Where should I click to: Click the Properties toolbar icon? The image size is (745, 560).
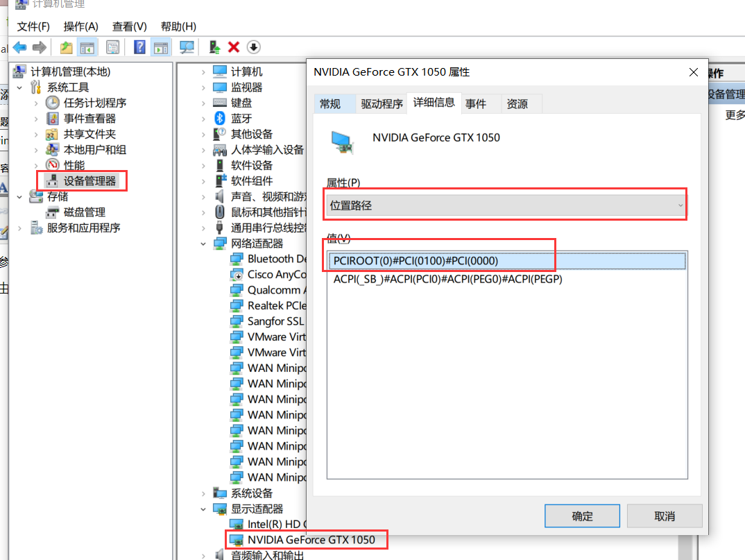tap(112, 47)
